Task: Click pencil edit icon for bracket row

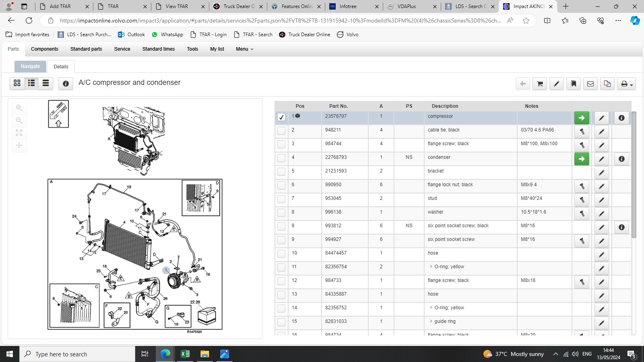Action: coord(601,173)
